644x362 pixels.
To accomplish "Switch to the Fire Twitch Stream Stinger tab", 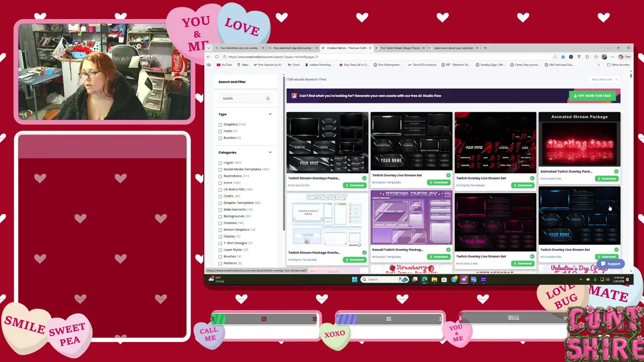I will (x=400, y=48).
